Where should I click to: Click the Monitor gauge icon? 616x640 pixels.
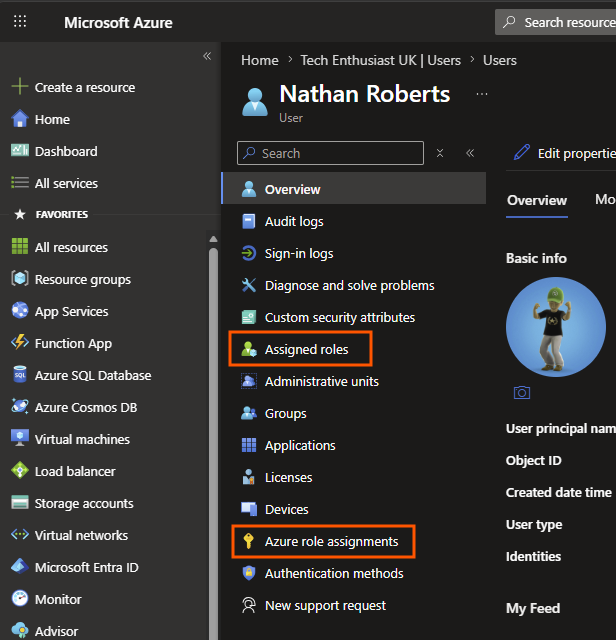[20, 598]
